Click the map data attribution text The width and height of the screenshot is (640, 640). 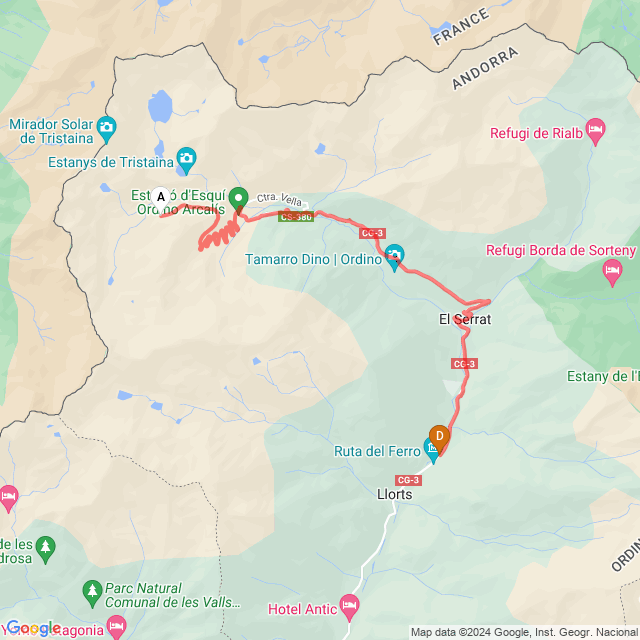(524, 633)
